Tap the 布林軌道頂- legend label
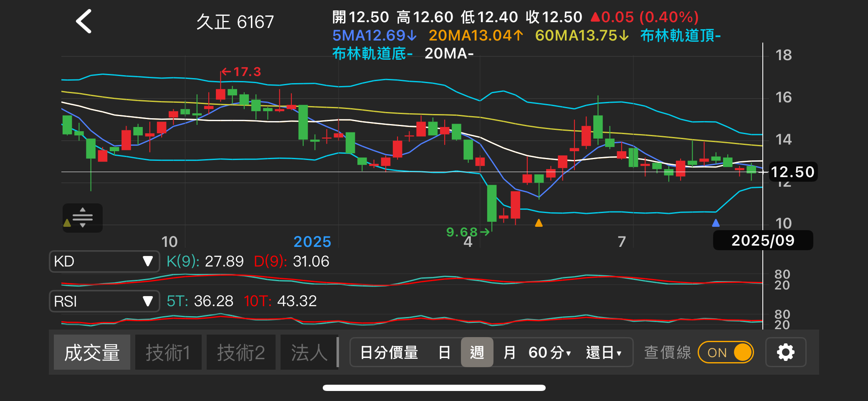This screenshot has width=868, height=401. pyautogui.click(x=681, y=36)
